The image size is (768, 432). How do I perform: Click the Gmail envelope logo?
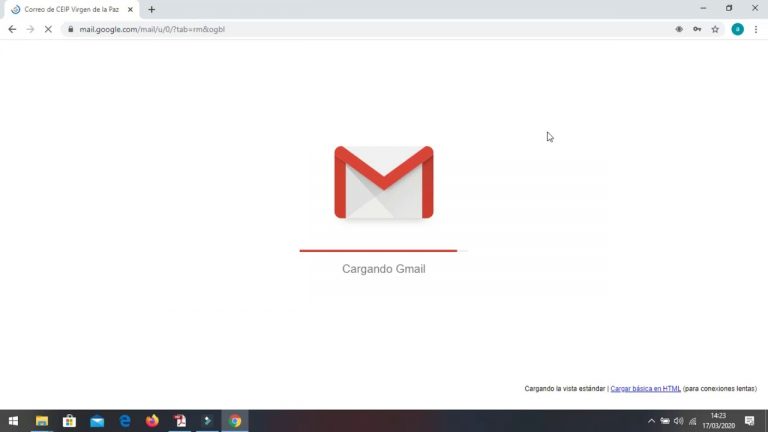point(384,182)
